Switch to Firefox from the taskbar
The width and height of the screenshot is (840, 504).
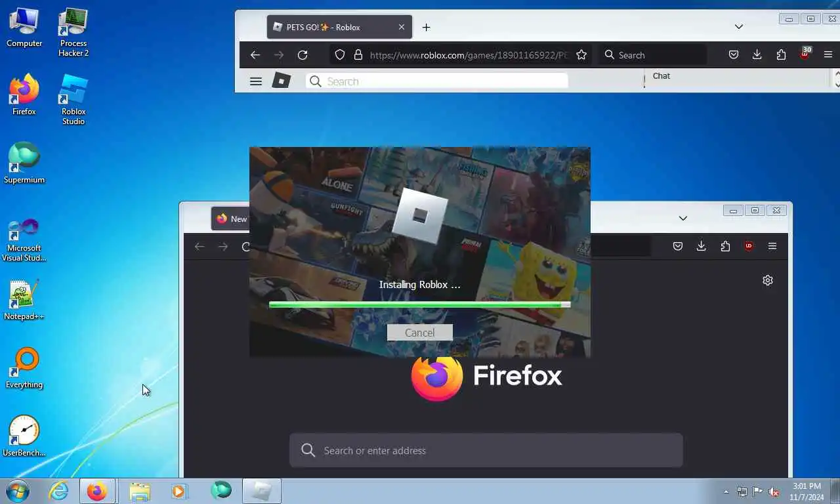97,491
